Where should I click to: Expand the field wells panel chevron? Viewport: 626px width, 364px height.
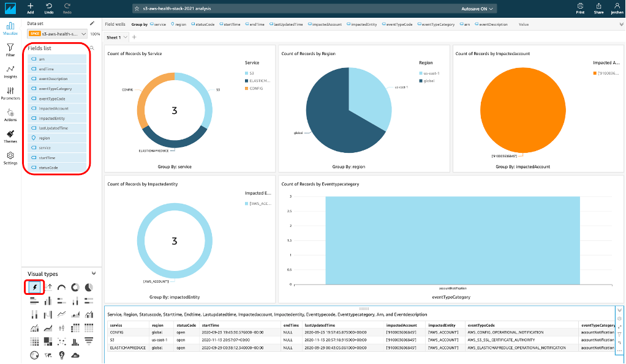tap(621, 24)
